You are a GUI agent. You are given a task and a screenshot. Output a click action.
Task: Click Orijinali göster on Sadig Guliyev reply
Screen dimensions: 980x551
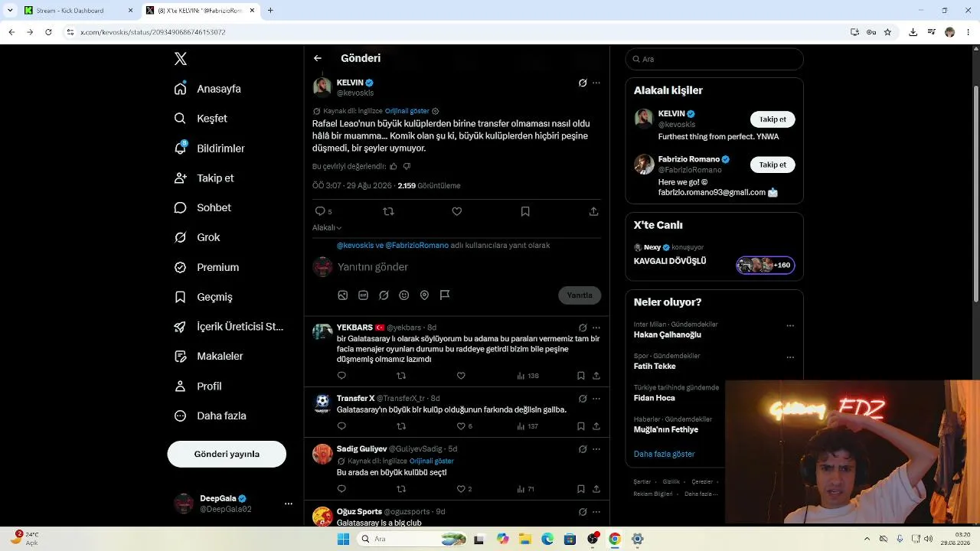coord(432,461)
